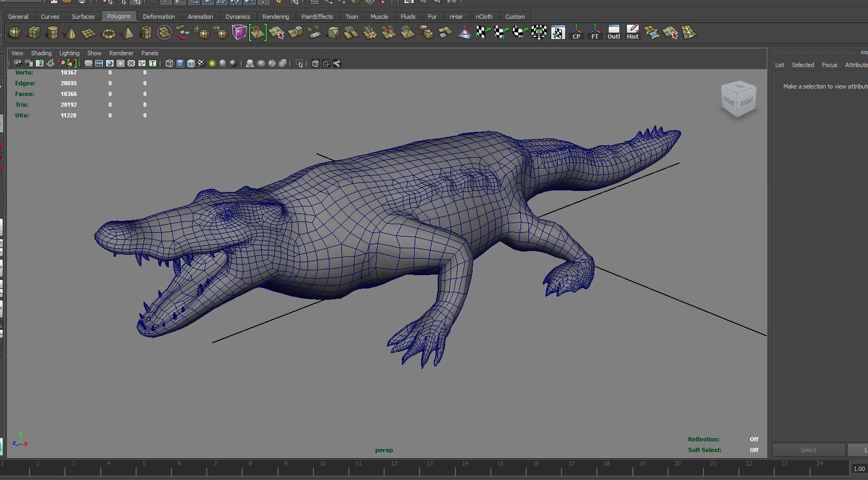
Task: Open the UV Texture Editor shelf icon
Action: (558, 32)
